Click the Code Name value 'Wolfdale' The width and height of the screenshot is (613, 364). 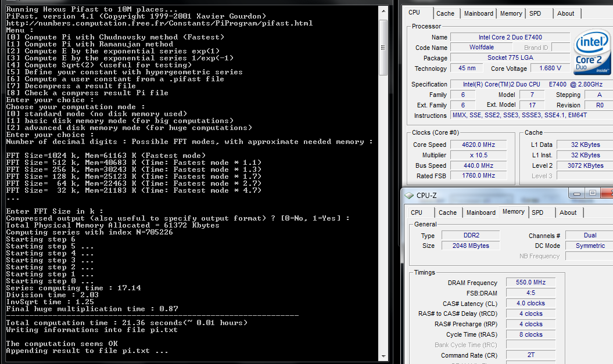[482, 47]
